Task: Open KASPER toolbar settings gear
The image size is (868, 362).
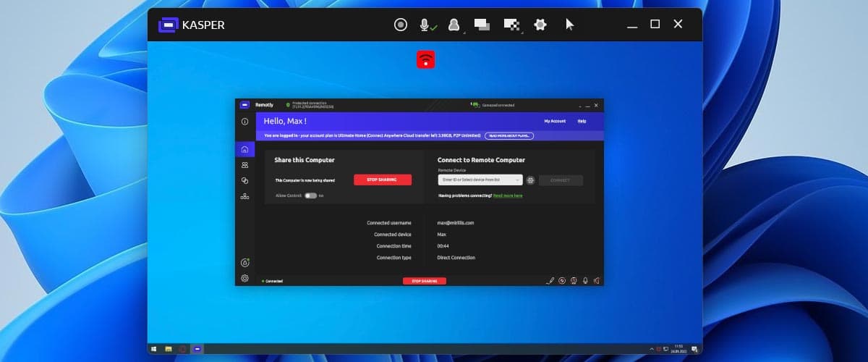Action: [540, 25]
